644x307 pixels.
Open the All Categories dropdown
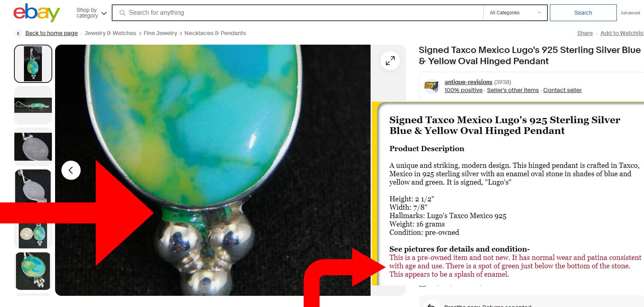pyautogui.click(x=515, y=13)
